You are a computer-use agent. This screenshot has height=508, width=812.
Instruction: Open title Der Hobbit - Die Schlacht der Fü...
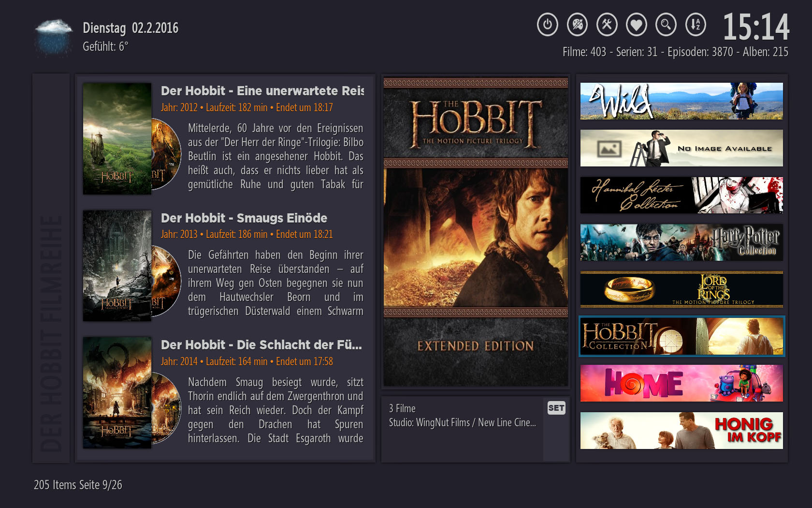tap(261, 345)
